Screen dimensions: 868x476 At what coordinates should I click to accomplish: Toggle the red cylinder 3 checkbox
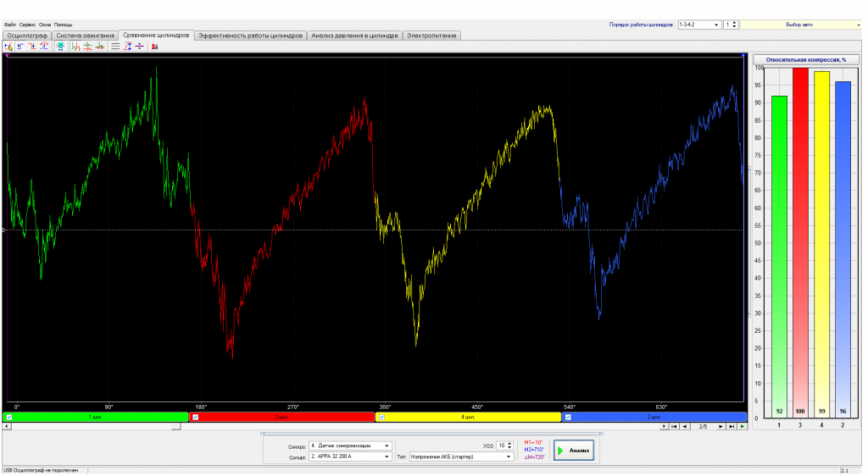pos(196,418)
